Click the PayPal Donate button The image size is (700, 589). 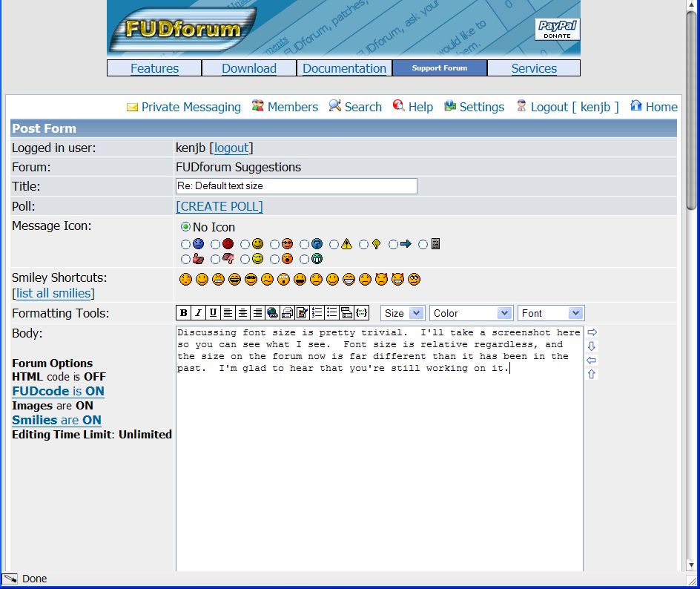[x=557, y=30]
